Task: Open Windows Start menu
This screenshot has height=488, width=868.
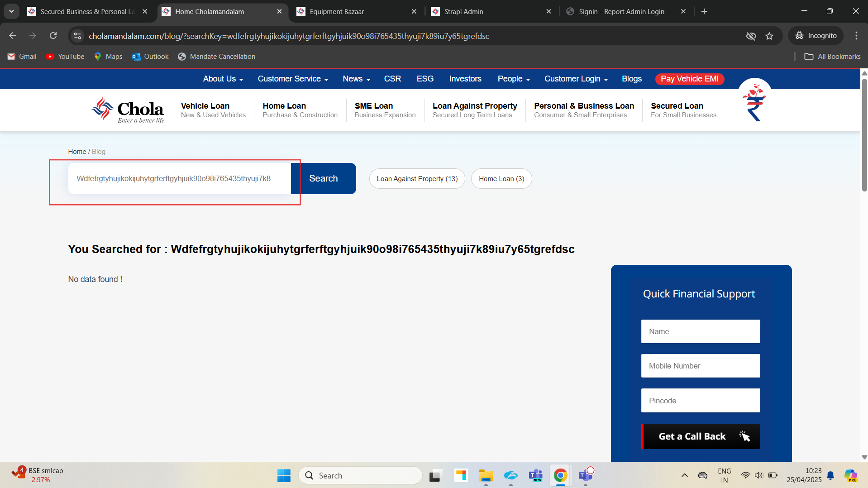Action: 284,475
